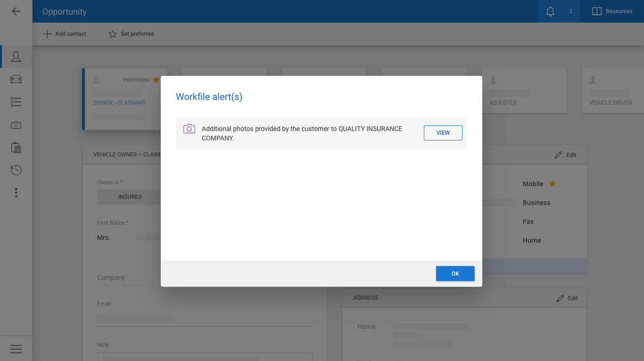The width and height of the screenshot is (644, 361).
Task: Click Set preferred star option
Action: tap(131, 34)
